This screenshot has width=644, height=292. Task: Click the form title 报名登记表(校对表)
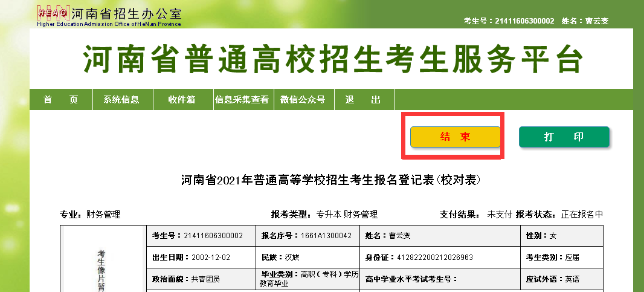click(x=334, y=180)
